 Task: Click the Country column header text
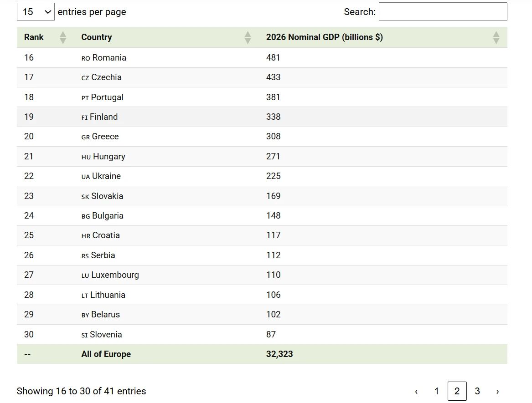97,37
